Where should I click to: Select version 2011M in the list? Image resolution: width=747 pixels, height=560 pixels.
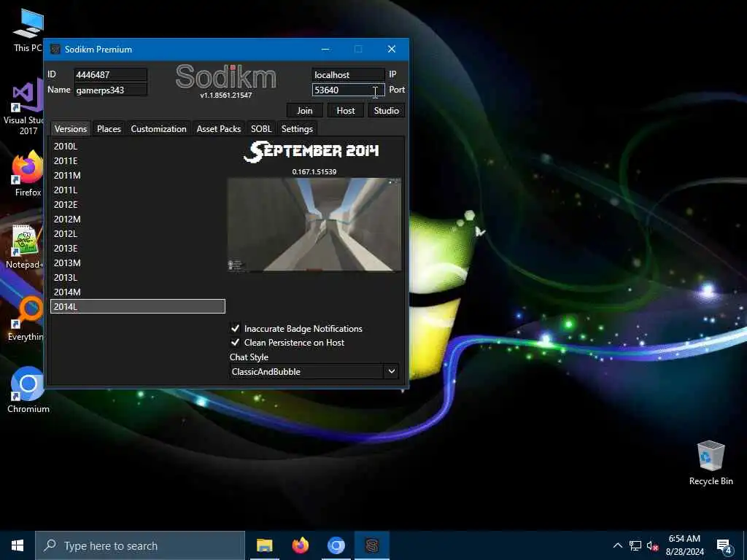coord(138,175)
